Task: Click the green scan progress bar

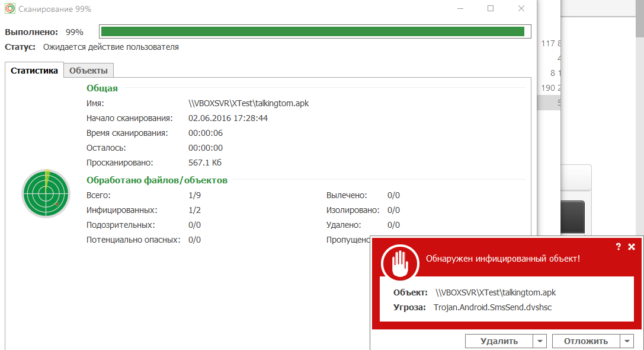Action: [312, 31]
